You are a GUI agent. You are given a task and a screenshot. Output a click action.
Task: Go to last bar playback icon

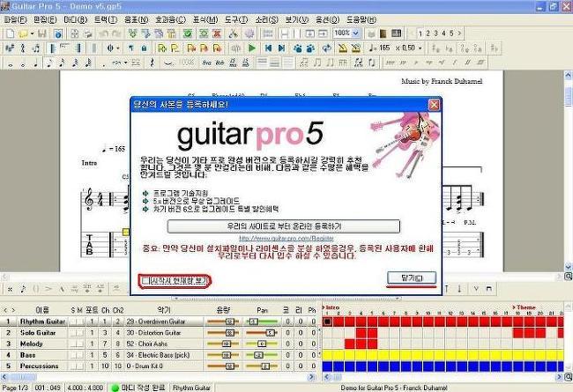(x=281, y=48)
